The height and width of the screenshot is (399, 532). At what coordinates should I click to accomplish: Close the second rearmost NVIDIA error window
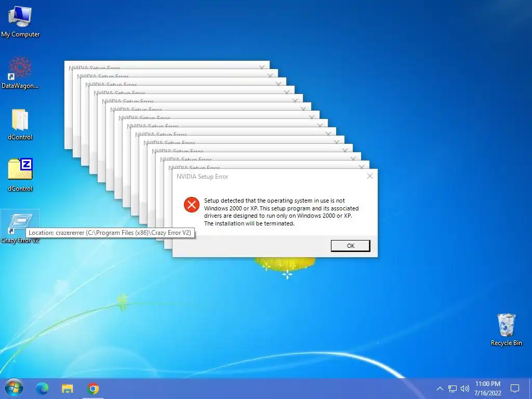(270, 76)
